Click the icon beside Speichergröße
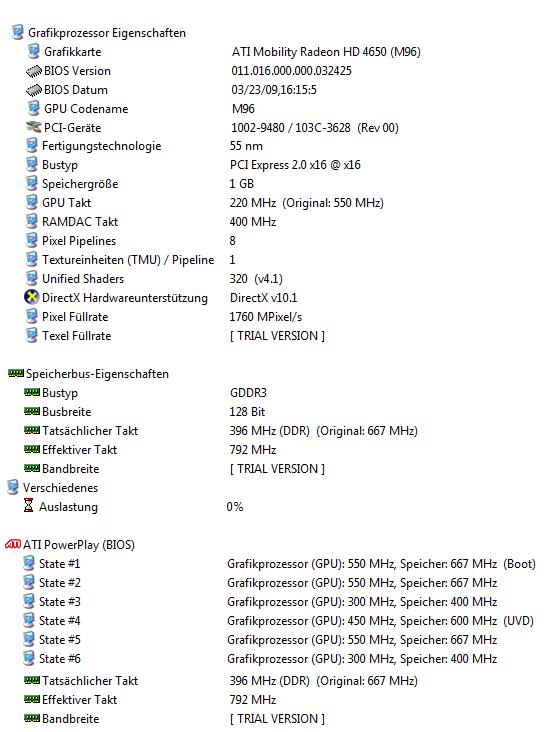This screenshot has height=732, width=544. click(x=31, y=183)
